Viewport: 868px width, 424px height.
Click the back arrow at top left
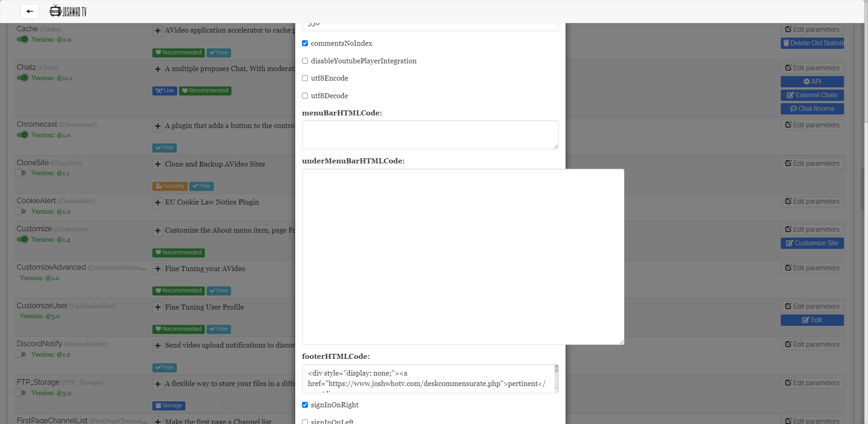[29, 11]
